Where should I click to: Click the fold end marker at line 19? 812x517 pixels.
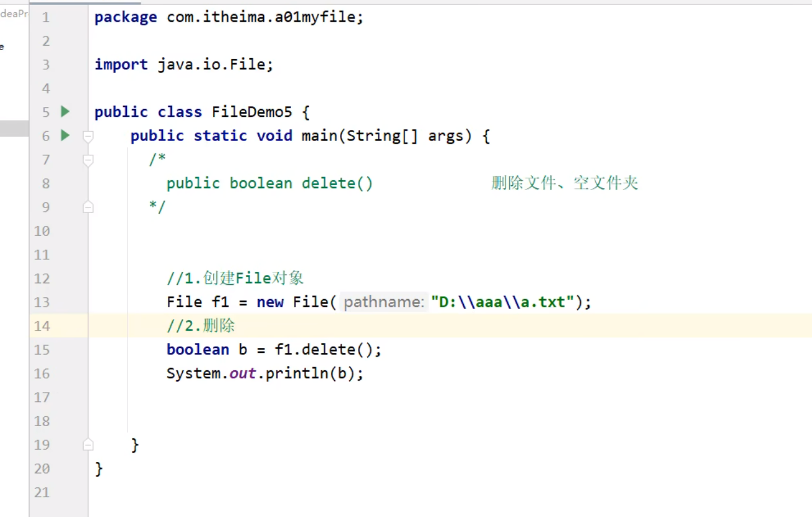tap(88, 445)
